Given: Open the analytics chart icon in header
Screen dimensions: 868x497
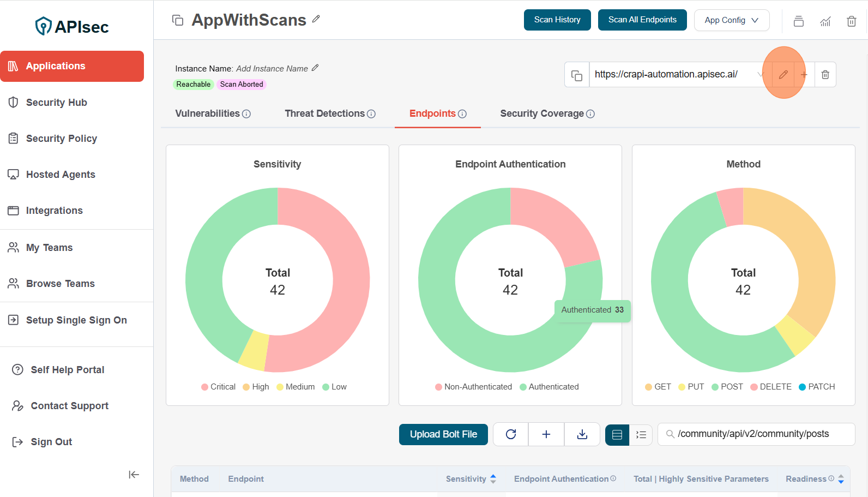Looking at the screenshot, I should pos(825,21).
